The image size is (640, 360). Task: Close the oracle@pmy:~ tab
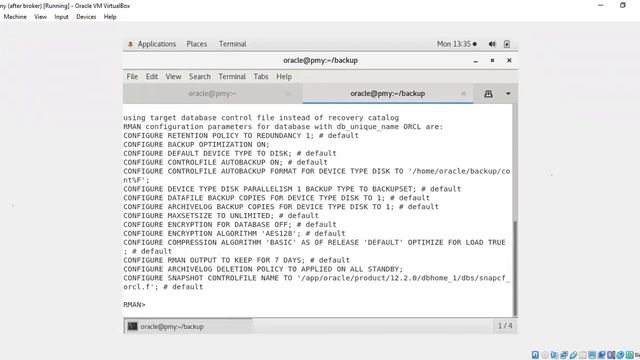(288, 93)
